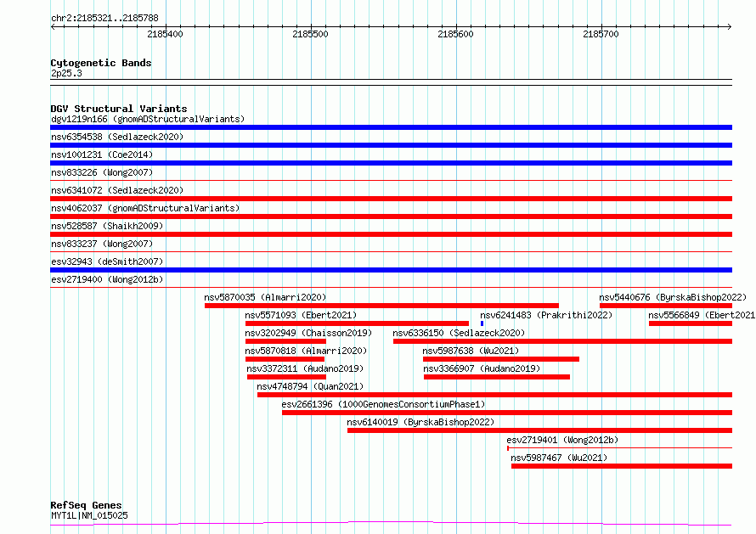Image resolution: width=756 pixels, height=534 pixels.
Task: Select variant nsv6241483 (Prakrithi2022) label
Action: [546, 315]
